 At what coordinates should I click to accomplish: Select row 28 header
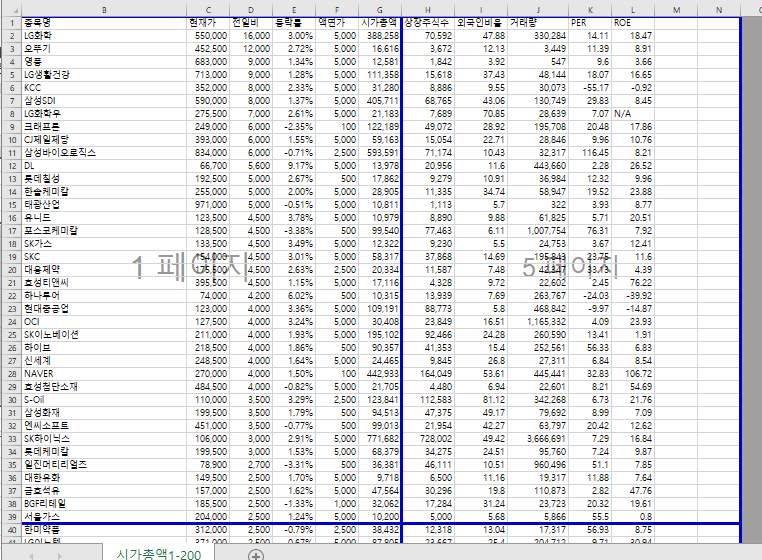pos(12,374)
